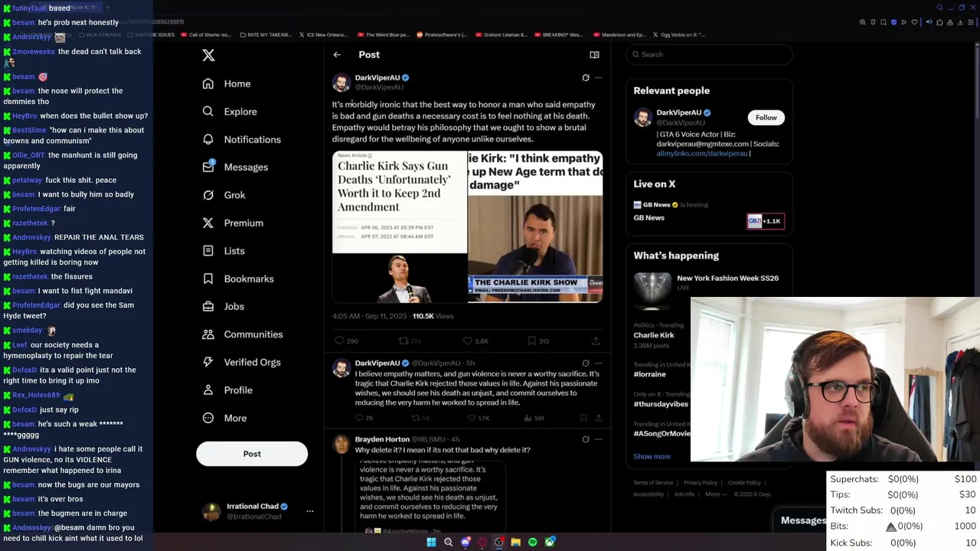Open the Charlie Kirk trending topic
This screenshot has height=551, width=980.
click(654, 335)
